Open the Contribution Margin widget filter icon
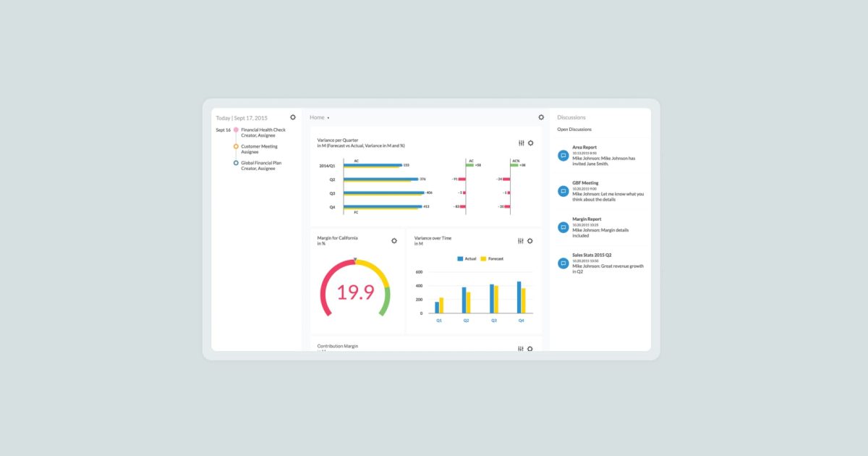The width and height of the screenshot is (868, 456). pyautogui.click(x=519, y=348)
